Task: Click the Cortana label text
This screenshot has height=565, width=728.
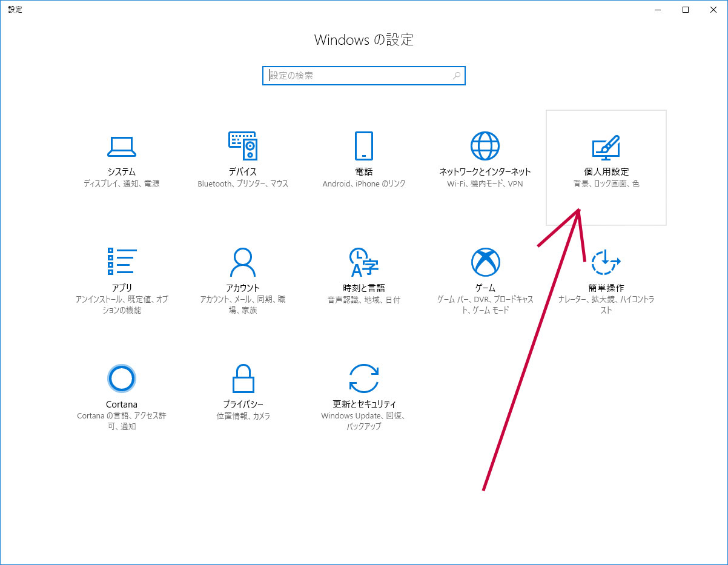Action: click(122, 404)
